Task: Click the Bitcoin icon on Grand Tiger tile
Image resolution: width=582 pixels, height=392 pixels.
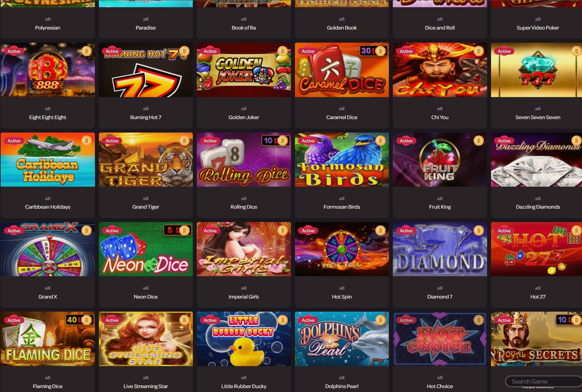Action: [184, 141]
